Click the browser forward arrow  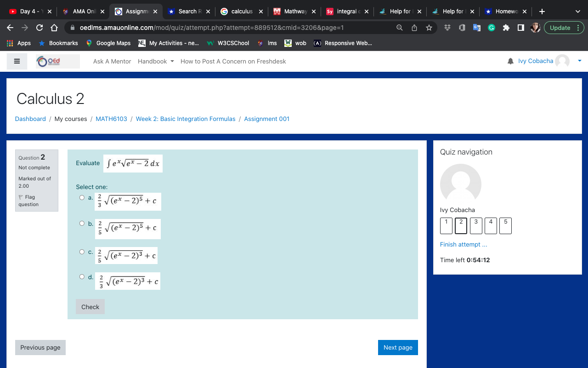coord(25,28)
